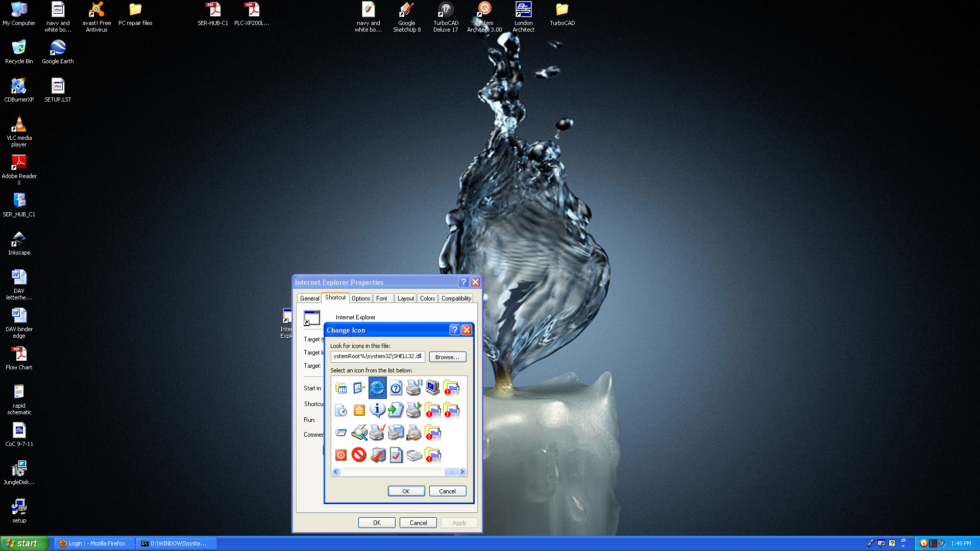Select printer with green play icon

(x=414, y=410)
